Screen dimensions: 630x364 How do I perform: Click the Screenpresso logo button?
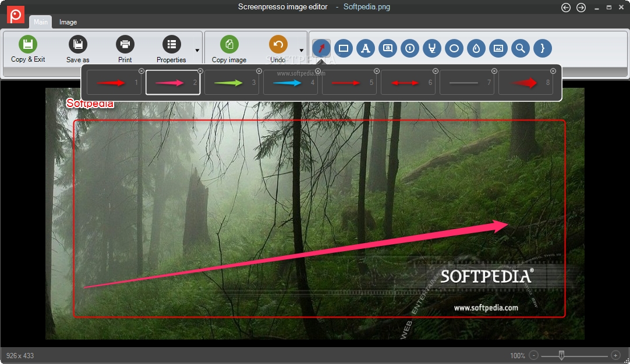pos(16,15)
